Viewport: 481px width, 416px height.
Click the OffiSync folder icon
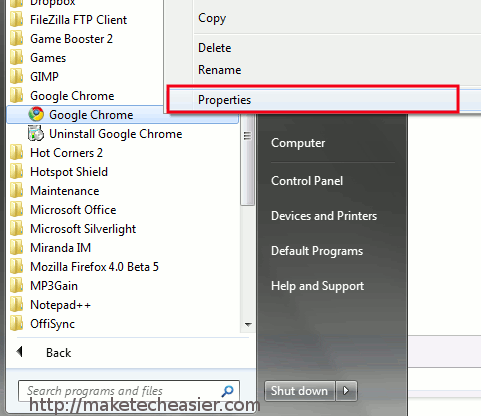(x=16, y=324)
